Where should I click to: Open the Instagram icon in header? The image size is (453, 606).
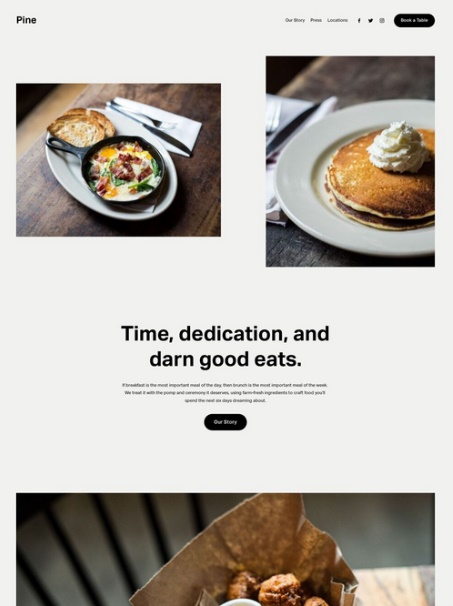[382, 20]
